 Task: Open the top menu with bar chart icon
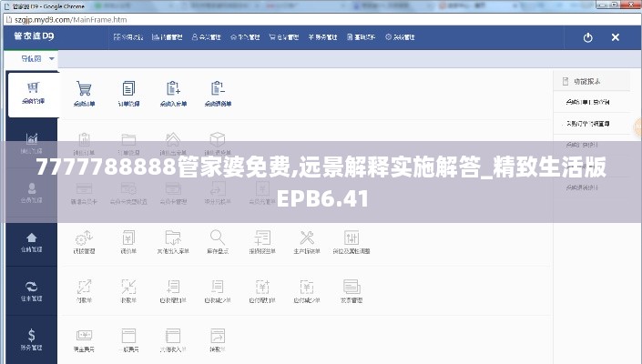(x=167, y=37)
